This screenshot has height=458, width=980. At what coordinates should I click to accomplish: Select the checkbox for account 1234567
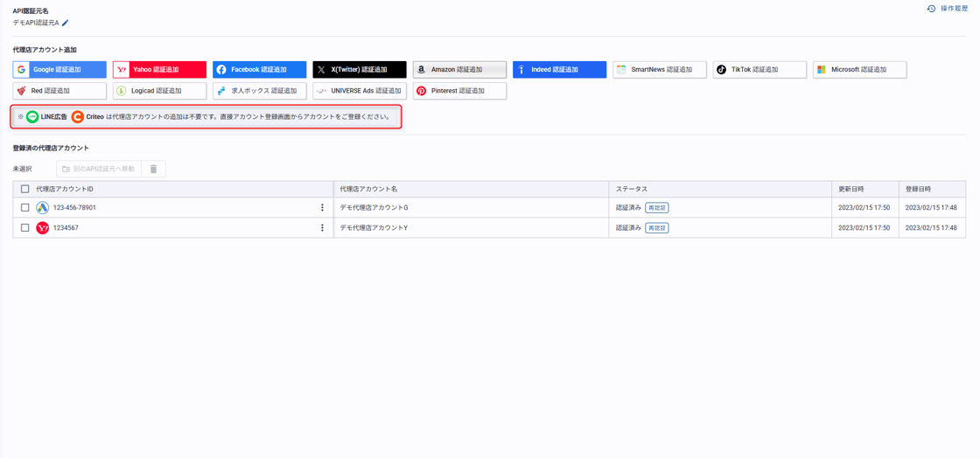(25, 228)
